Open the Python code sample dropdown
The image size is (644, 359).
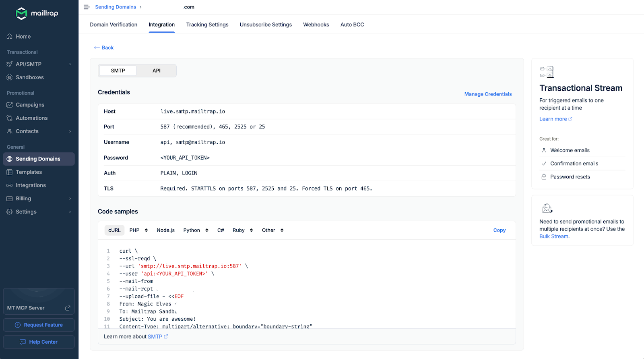click(x=196, y=230)
